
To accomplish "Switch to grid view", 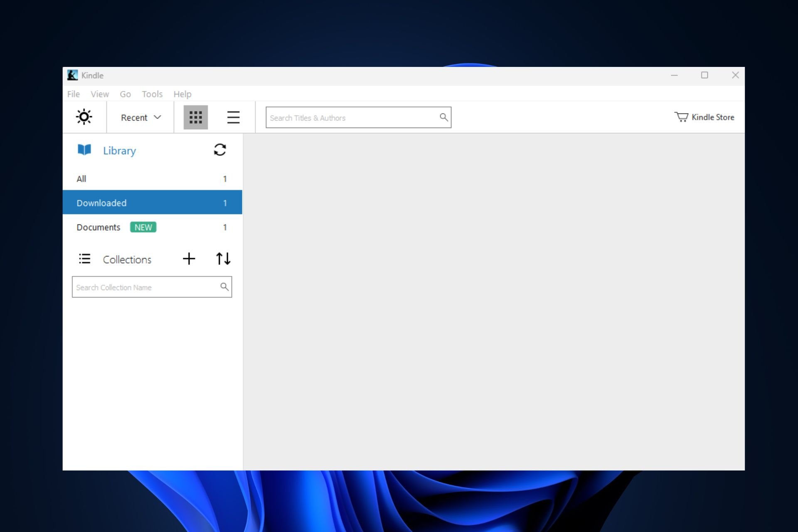I will (x=195, y=117).
